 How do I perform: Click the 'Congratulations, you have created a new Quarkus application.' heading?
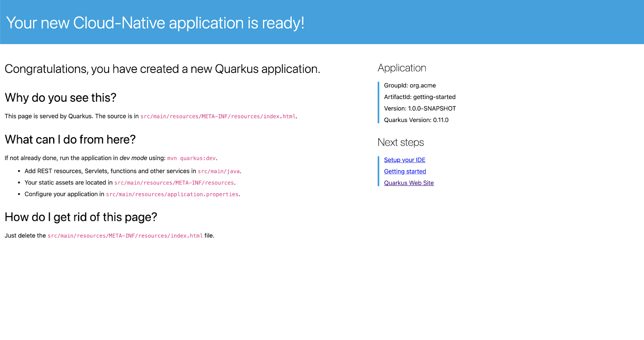tap(162, 69)
